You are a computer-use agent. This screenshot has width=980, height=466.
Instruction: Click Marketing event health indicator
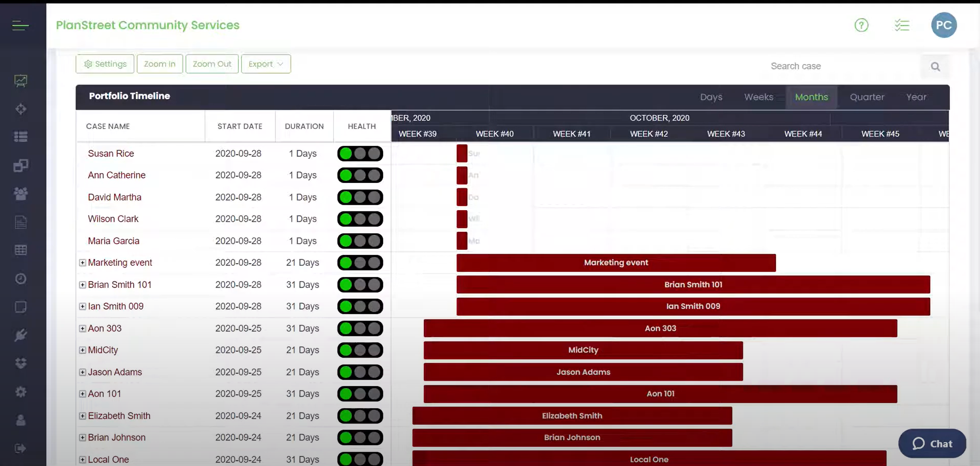(x=360, y=263)
